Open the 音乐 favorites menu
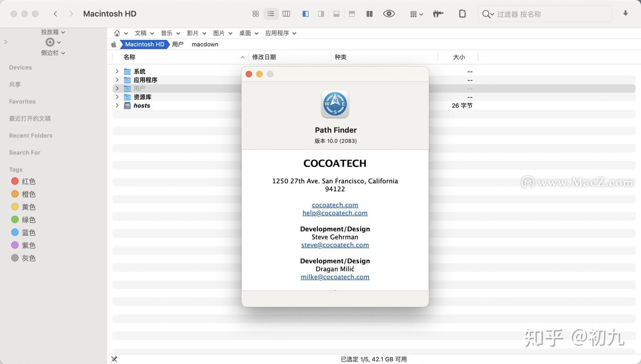This screenshot has width=641, height=364. (170, 33)
